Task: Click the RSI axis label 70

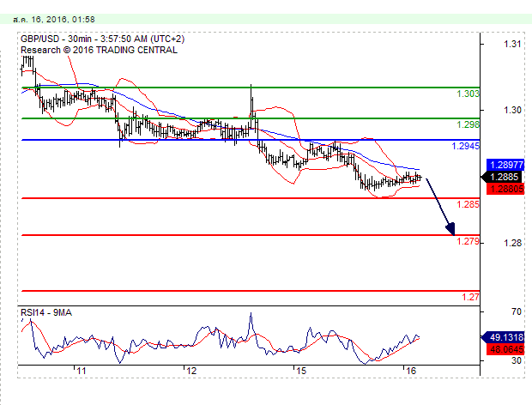Action: [x=517, y=311]
